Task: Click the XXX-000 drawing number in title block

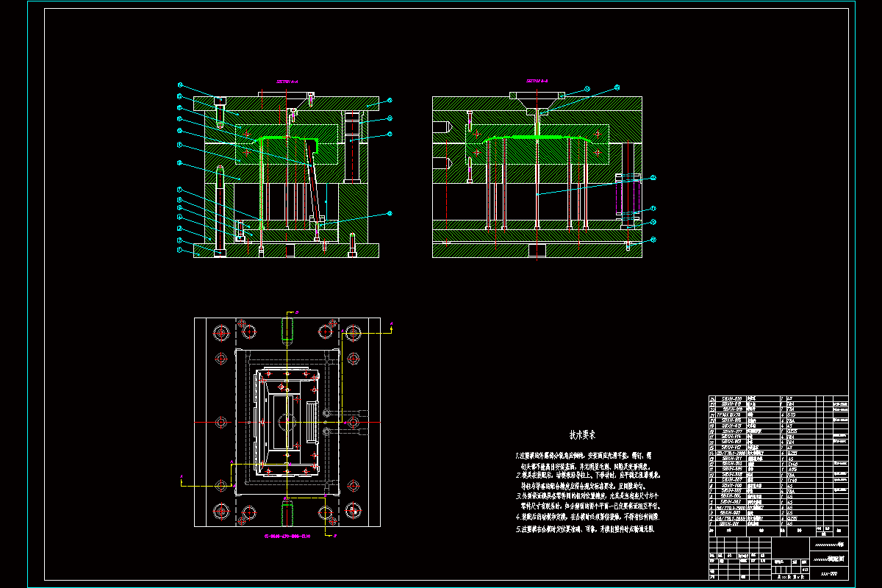Action: (829, 573)
